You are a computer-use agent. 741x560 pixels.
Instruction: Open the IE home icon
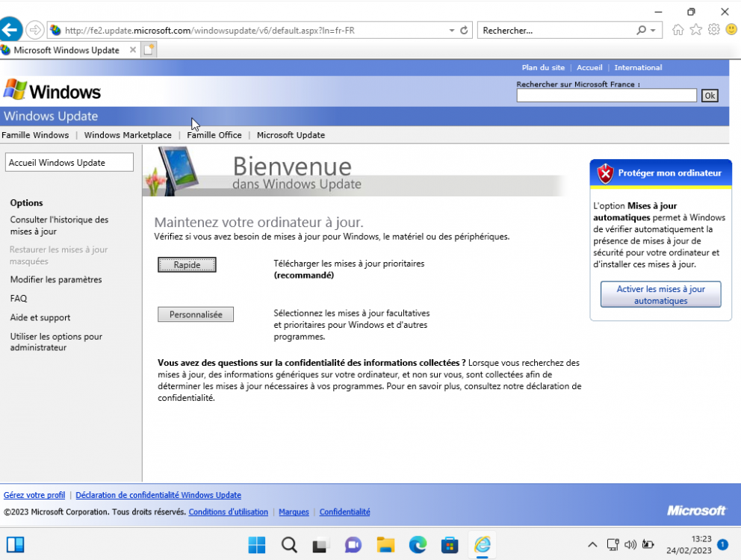[x=678, y=30]
